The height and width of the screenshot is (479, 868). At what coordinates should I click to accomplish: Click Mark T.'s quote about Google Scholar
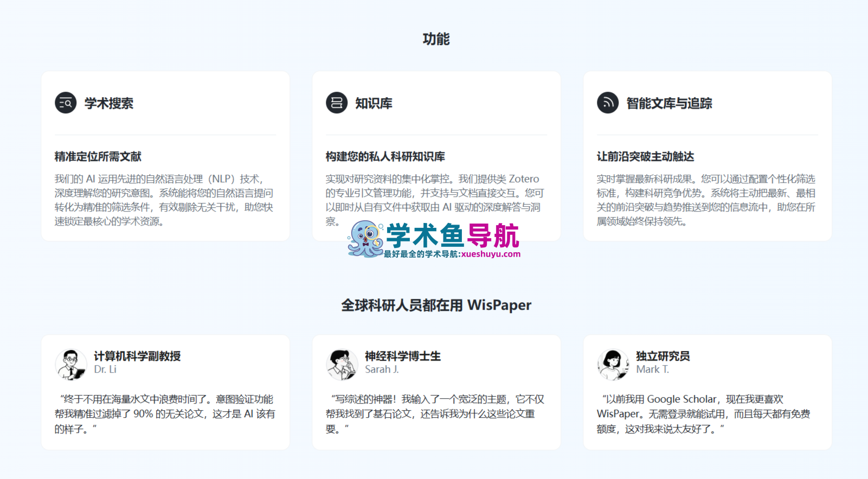[704, 414]
